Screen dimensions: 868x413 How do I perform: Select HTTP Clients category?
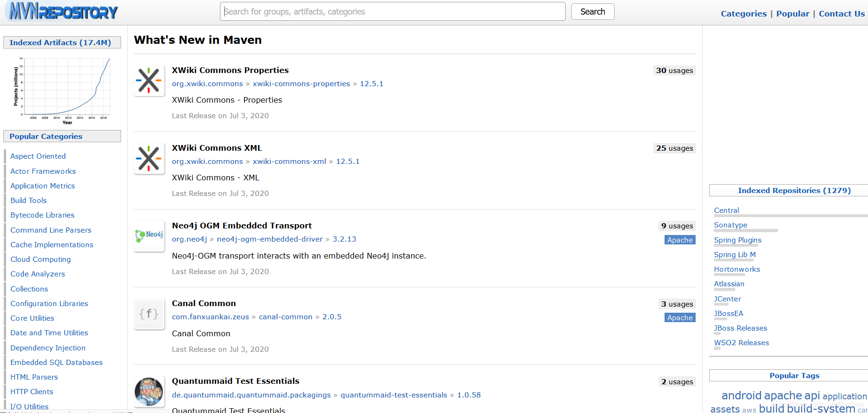coord(32,391)
